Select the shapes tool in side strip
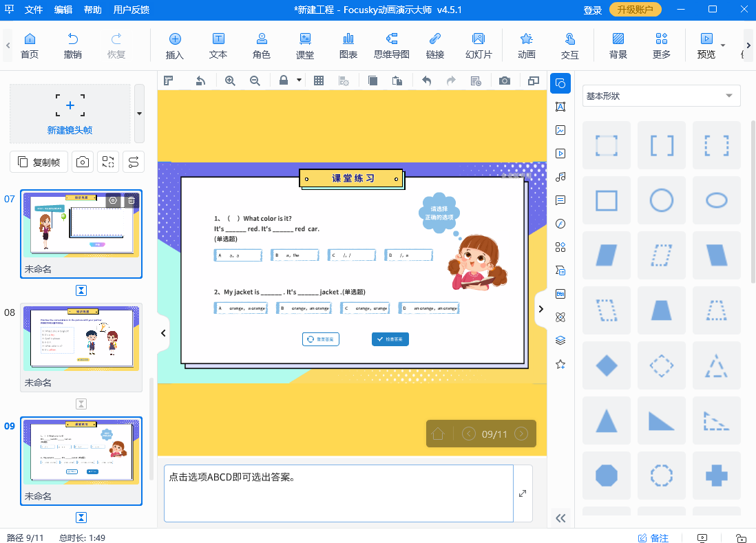The height and width of the screenshot is (543, 756). click(x=560, y=83)
